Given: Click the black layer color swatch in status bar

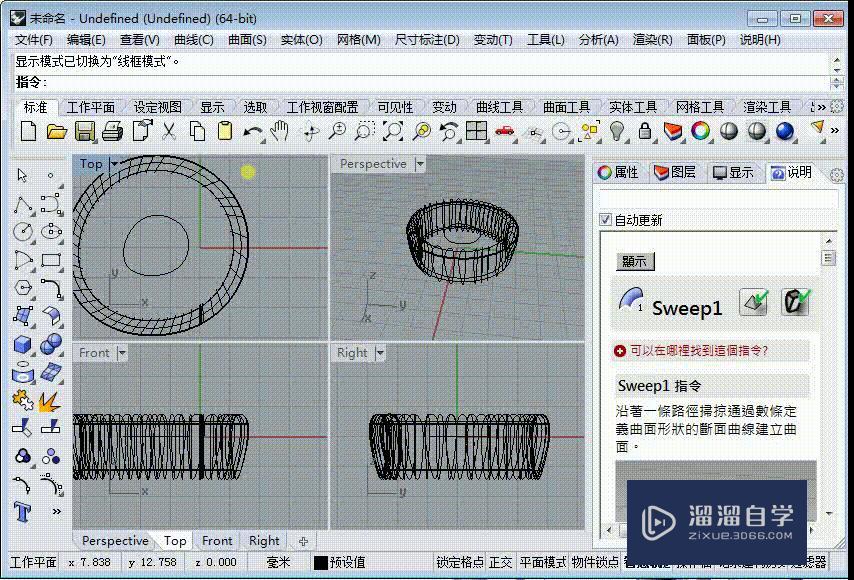Looking at the screenshot, I should pyautogui.click(x=321, y=563).
